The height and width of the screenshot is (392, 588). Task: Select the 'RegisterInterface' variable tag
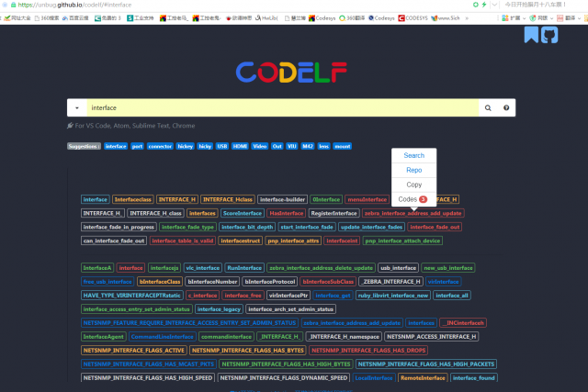pyautogui.click(x=334, y=213)
